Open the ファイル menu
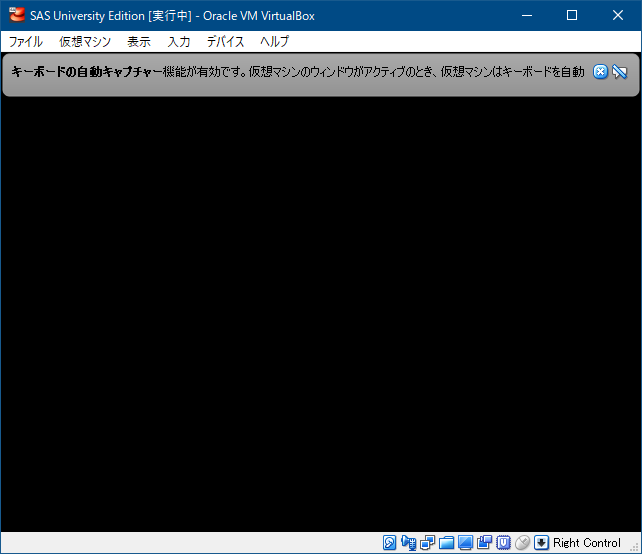 tap(26, 41)
